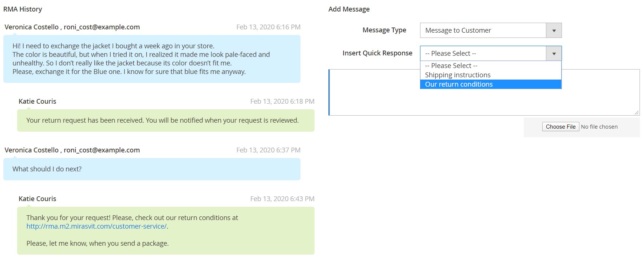Click Veronica Costello's first message bubble

(152, 59)
